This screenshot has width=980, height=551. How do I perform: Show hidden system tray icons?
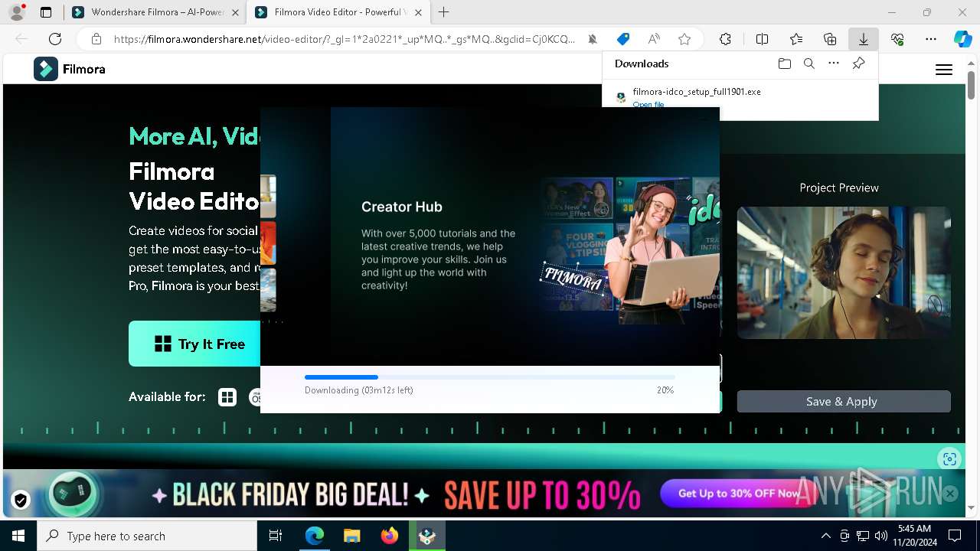point(825,536)
